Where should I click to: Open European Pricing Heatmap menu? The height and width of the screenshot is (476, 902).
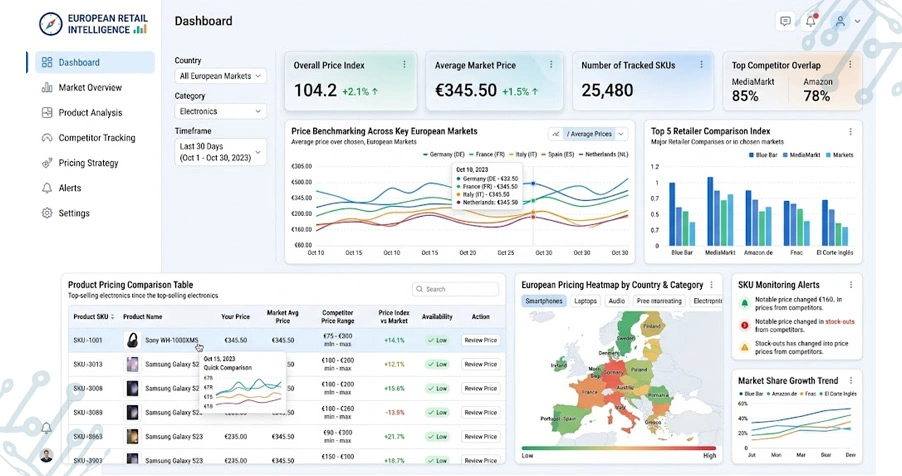point(712,285)
